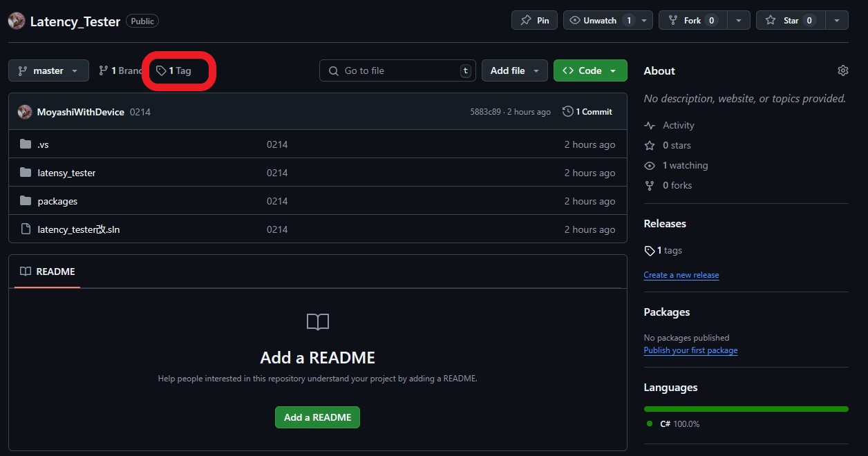Open the master branch selector
868x456 pixels.
(48, 70)
